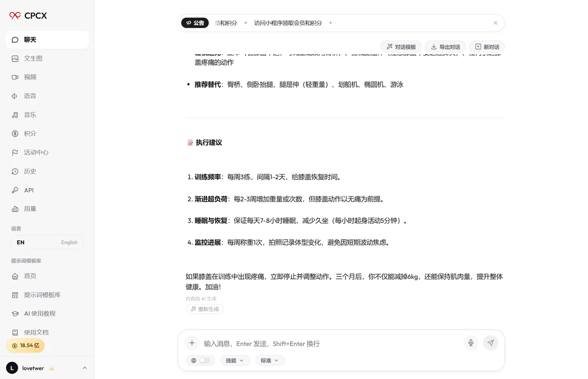588x379 pixels.
Task: Click the plus attachment button
Action: tap(192, 343)
